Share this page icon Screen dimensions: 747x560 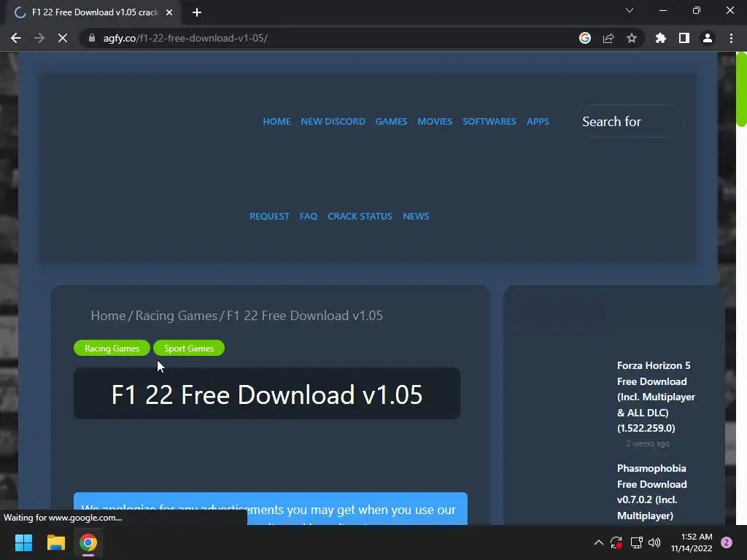coord(608,38)
